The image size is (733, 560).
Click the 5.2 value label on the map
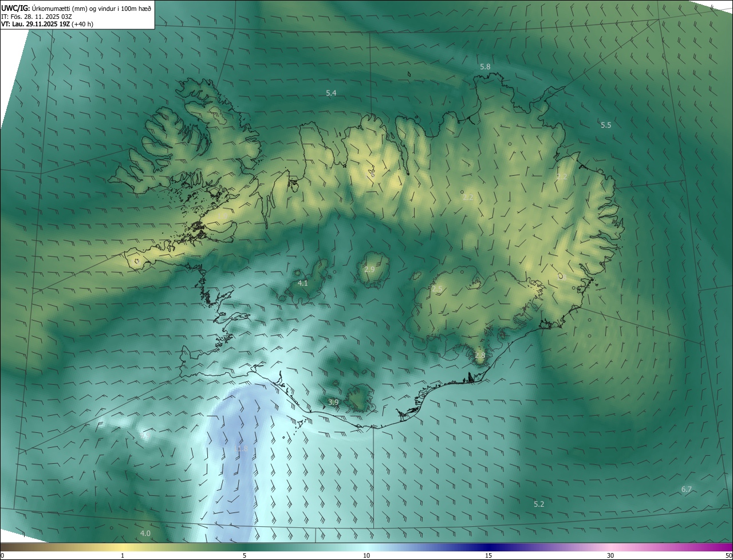click(x=539, y=504)
